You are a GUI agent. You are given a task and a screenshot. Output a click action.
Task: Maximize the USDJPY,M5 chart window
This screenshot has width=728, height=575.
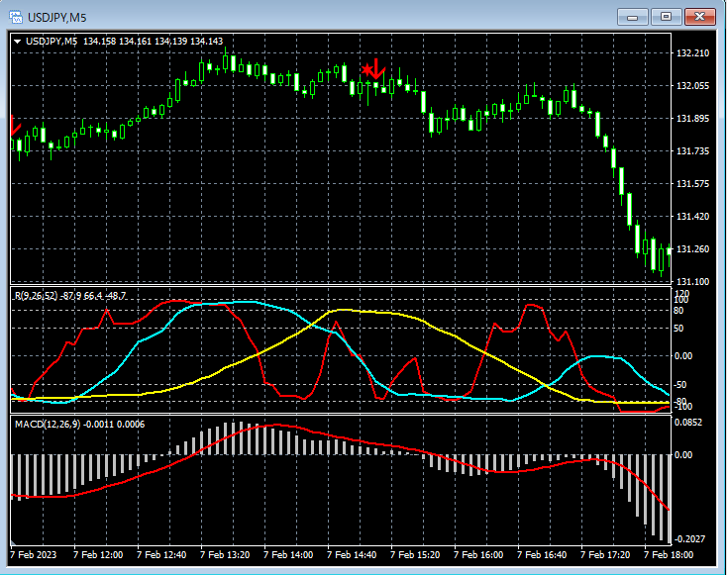(666, 16)
